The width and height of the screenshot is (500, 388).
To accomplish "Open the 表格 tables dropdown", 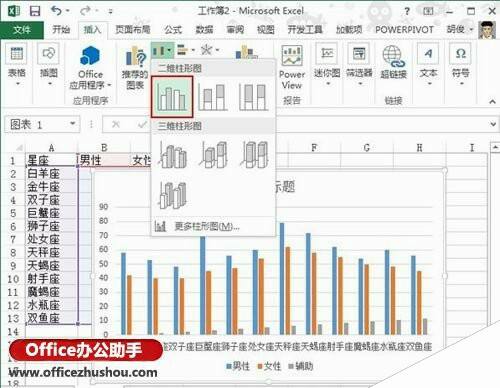I will [17, 64].
